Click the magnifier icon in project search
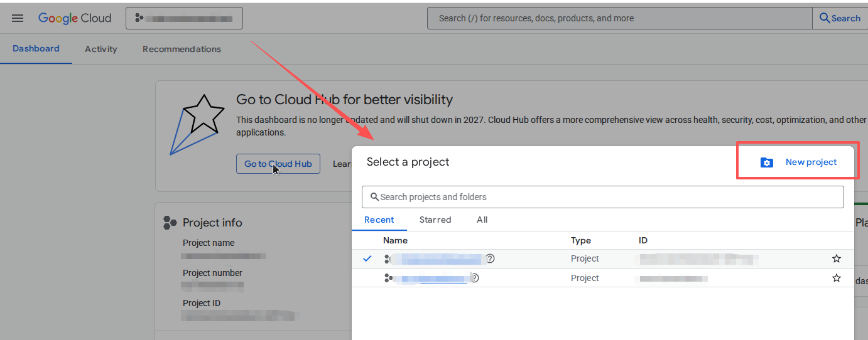 [374, 197]
